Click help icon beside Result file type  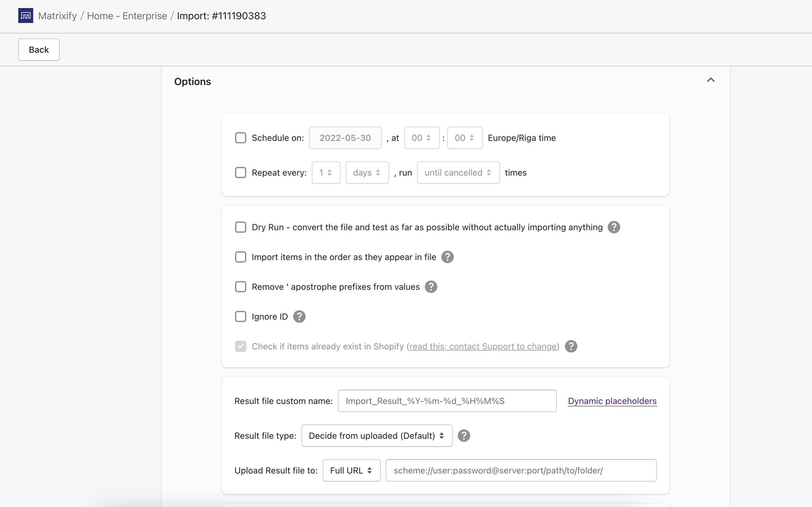coord(464,436)
